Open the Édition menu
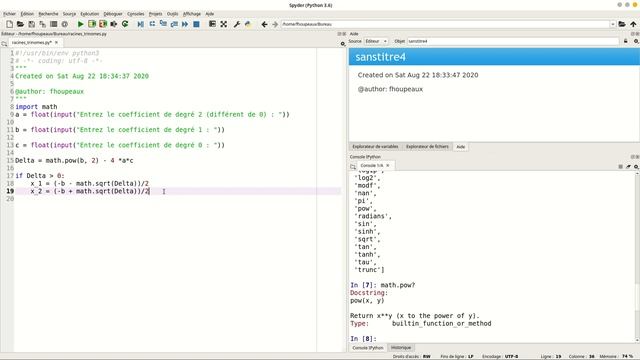The height and width of the screenshot is (360, 640). coord(27,14)
